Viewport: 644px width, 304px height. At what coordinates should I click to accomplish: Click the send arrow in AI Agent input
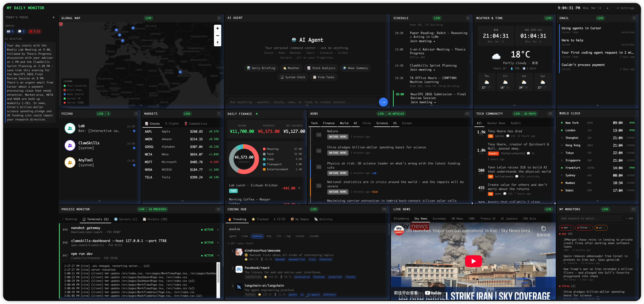(383, 102)
